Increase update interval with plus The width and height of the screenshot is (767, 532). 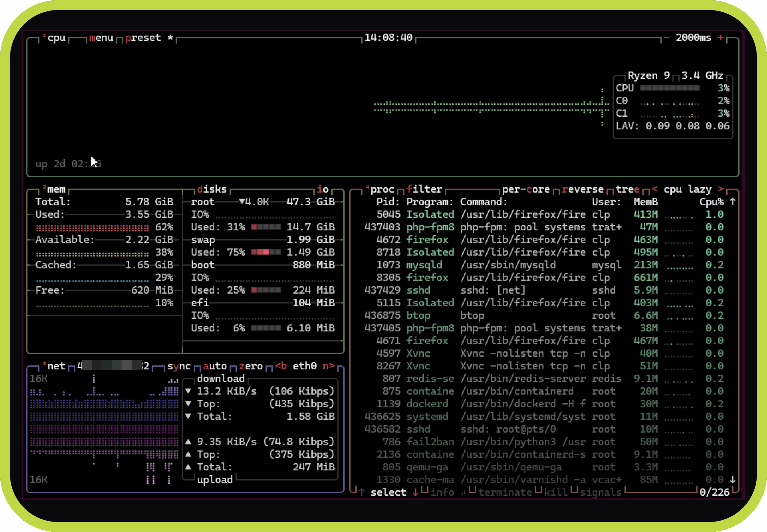721,38
